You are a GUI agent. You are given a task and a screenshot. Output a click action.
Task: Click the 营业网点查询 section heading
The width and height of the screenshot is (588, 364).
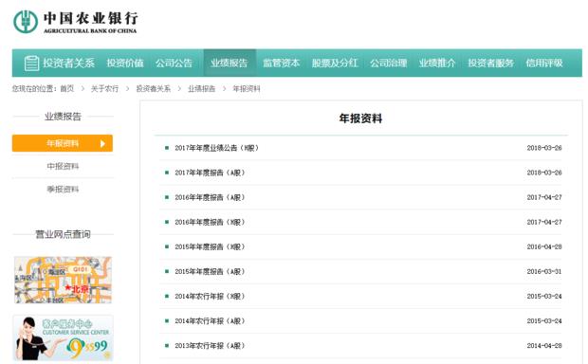click(63, 235)
